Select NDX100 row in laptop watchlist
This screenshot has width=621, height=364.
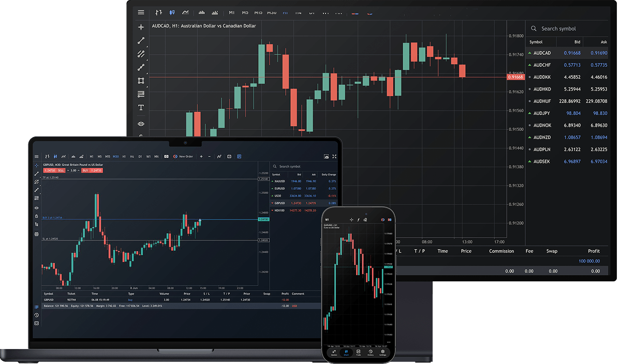pyautogui.click(x=304, y=210)
